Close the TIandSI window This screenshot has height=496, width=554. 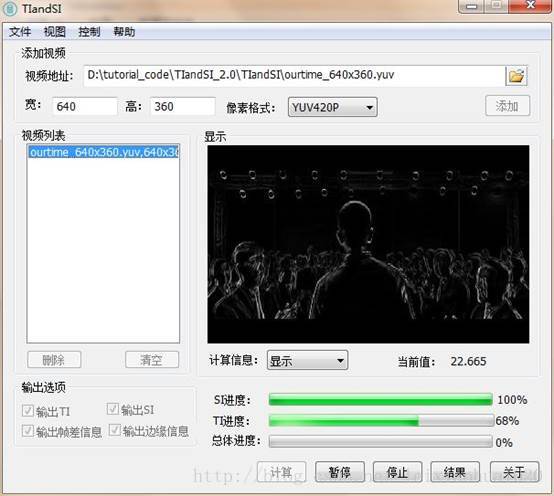click(530, 6)
